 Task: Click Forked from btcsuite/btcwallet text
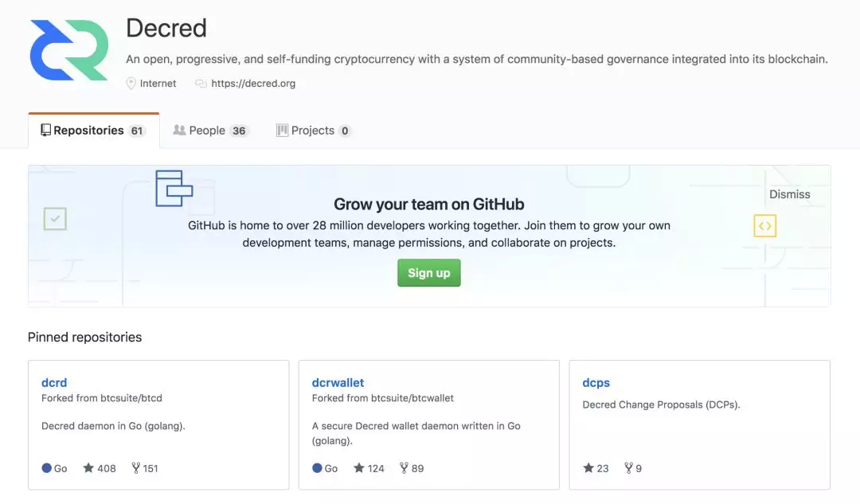[383, 398]
